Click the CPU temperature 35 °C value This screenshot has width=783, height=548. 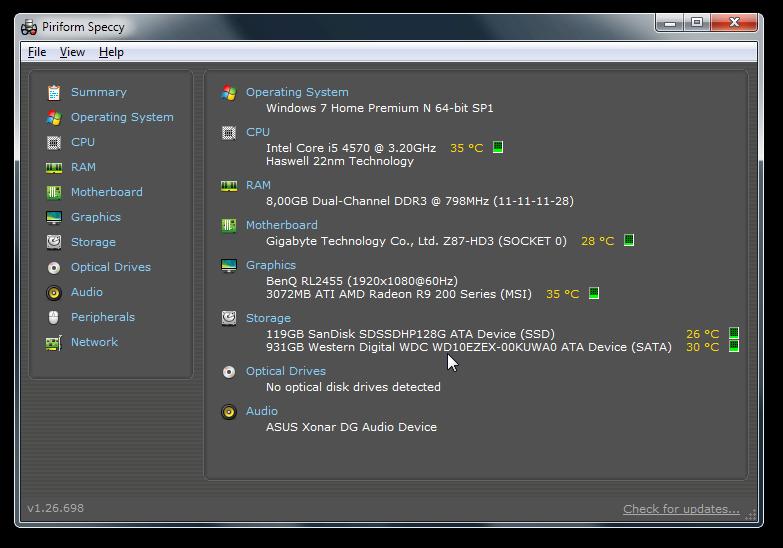pyautogui.click(x=466, y=148)
